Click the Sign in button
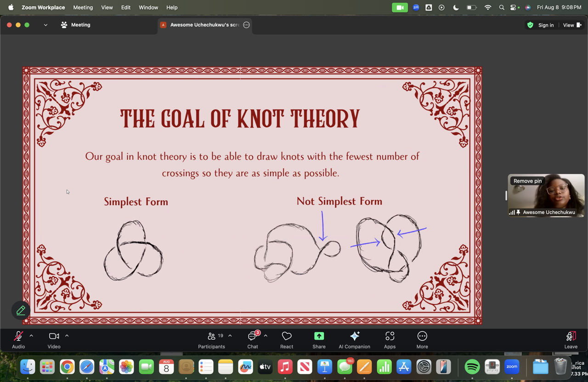The image size is (588, 382). 545,25
